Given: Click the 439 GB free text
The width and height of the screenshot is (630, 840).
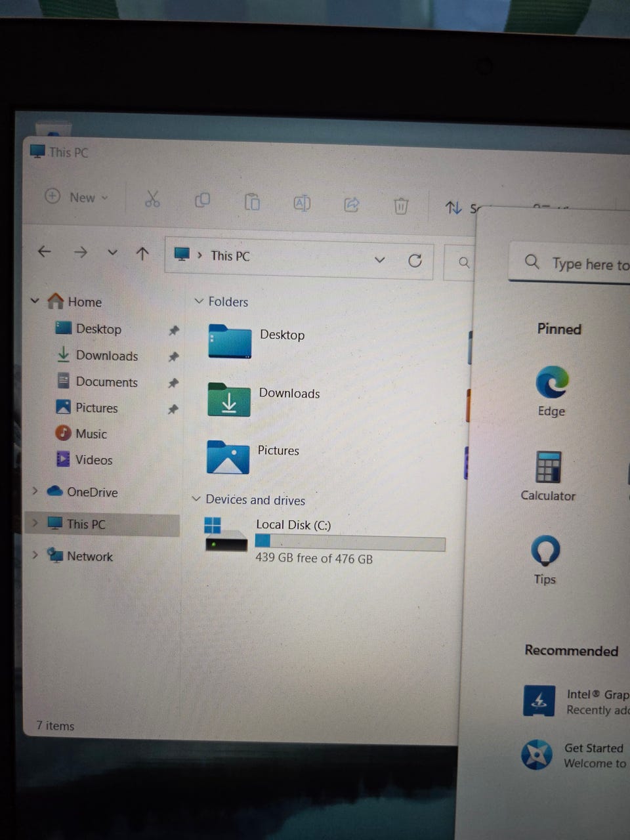Looking at the screenshot, I should tap(314, 558).
